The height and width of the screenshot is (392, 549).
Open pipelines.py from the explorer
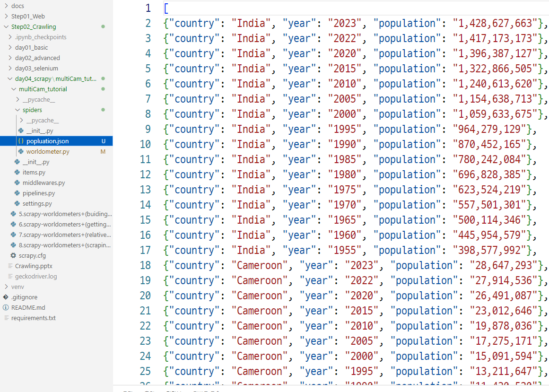(x=38, y=193)
